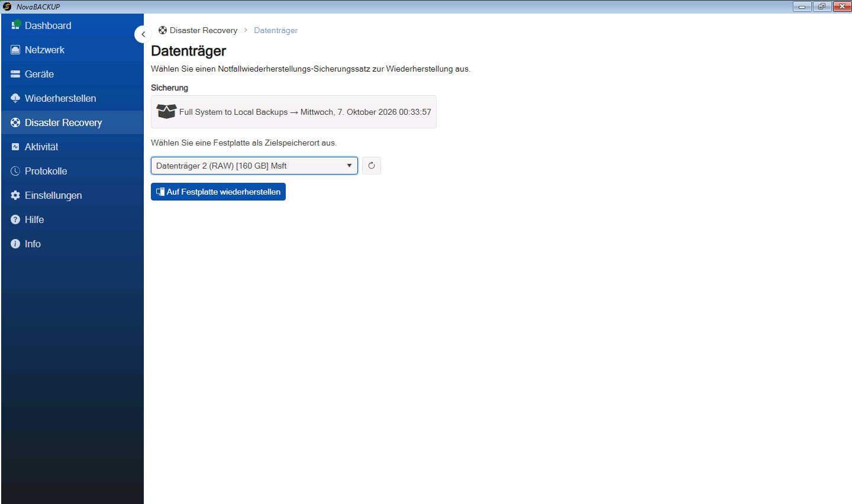Go to Netzwerk in the sidebar
The image size is (852, 504).
72,50
